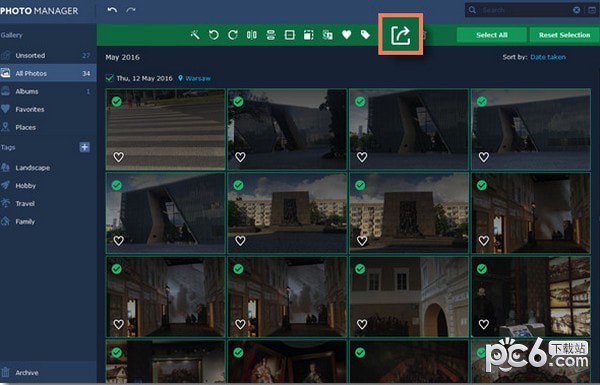Flip selected photos vertically
The image size is (600, 385).
271,35
